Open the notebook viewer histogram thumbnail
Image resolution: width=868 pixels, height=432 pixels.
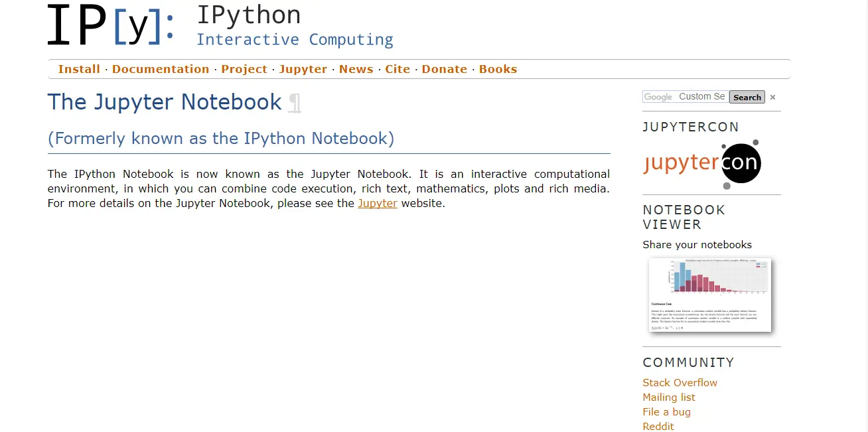(x=710, y=295)
